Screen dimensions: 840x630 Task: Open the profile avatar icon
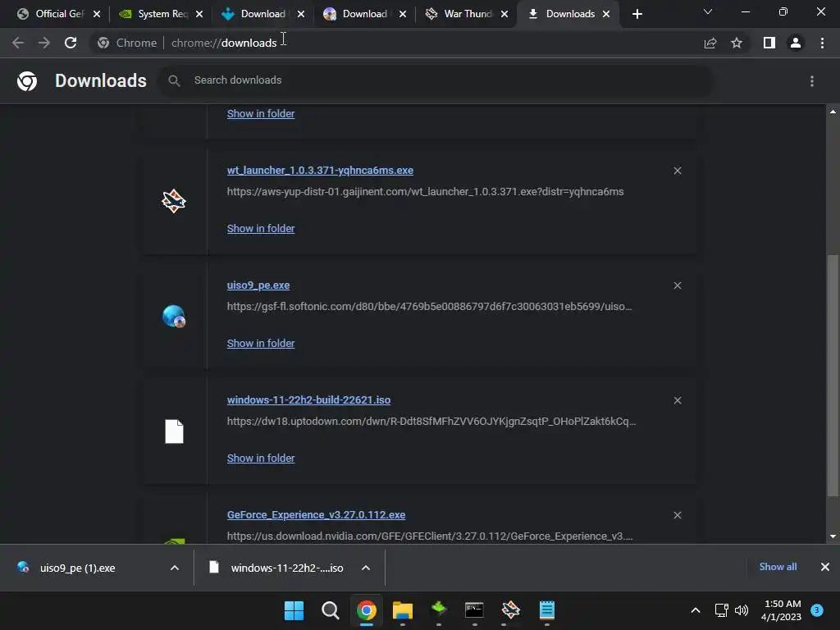tap(796, 43)
